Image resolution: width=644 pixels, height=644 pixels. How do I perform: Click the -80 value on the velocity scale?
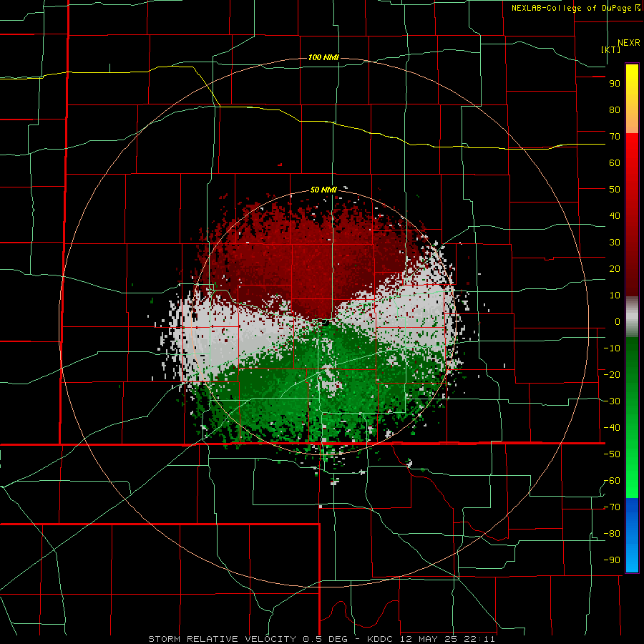[612, 534]
